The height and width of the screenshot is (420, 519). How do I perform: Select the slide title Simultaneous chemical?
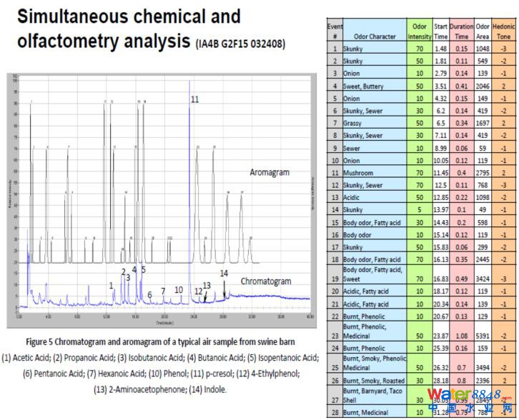[124, 16]
